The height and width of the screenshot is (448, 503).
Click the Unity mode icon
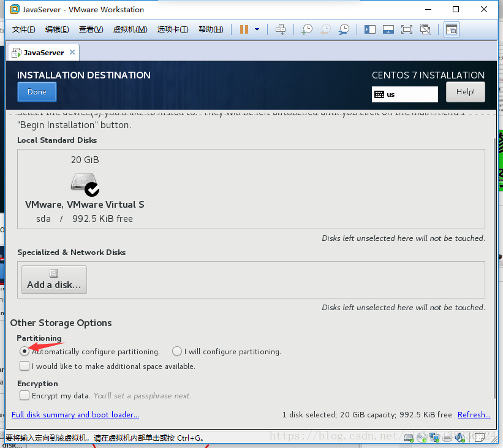(425, 30)
